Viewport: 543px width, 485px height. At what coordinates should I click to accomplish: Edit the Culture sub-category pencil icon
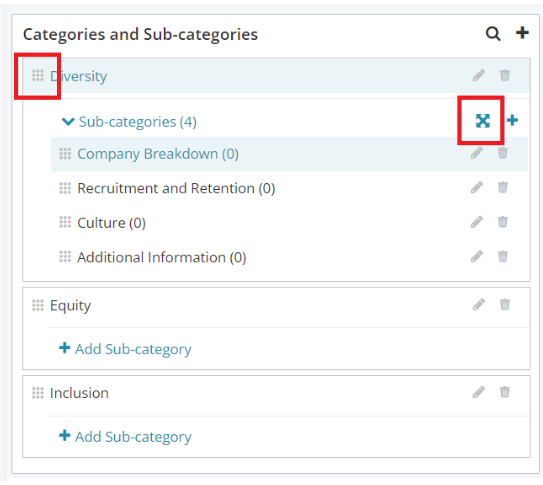point(477,222)
